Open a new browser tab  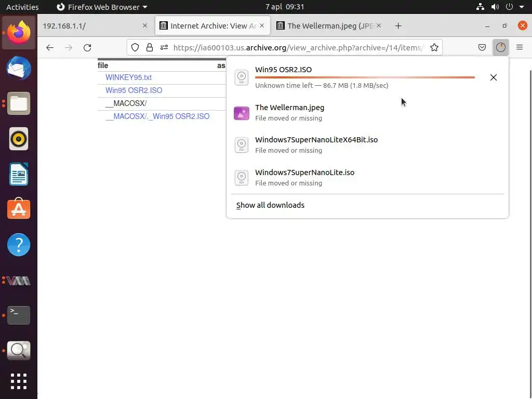tap(398, 26)
